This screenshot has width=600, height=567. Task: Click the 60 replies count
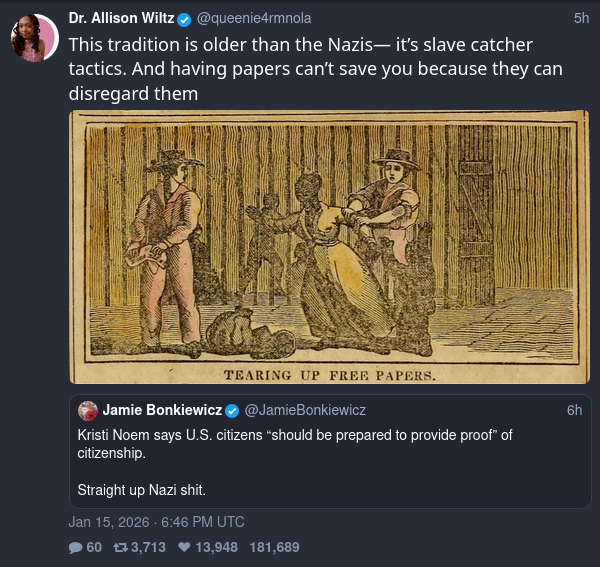[x=94, y=547]
